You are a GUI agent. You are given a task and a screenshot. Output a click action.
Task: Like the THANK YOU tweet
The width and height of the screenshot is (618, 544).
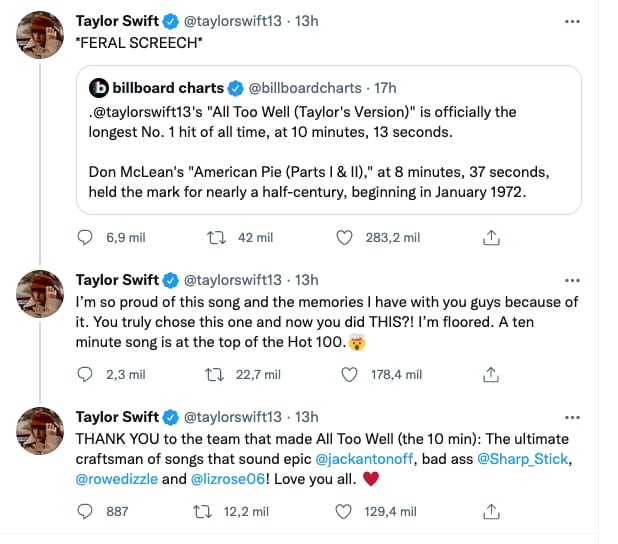(345, 511)
